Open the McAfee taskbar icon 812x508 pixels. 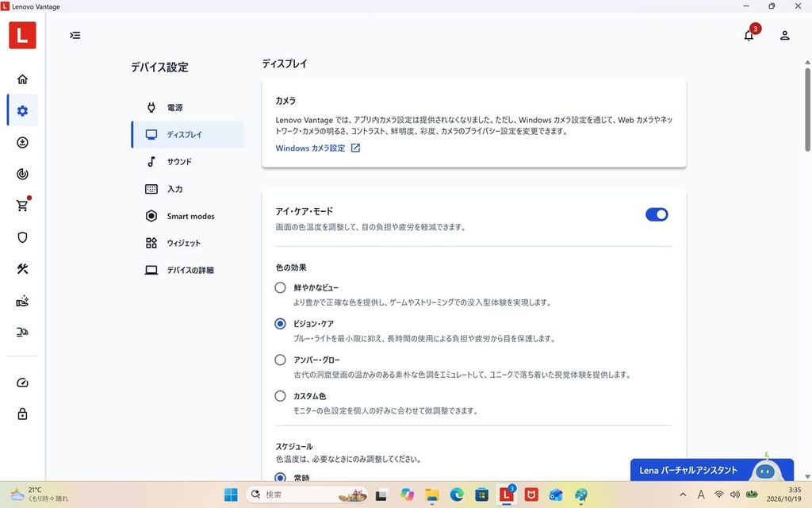pyautogui.click(x=530, y=495)
